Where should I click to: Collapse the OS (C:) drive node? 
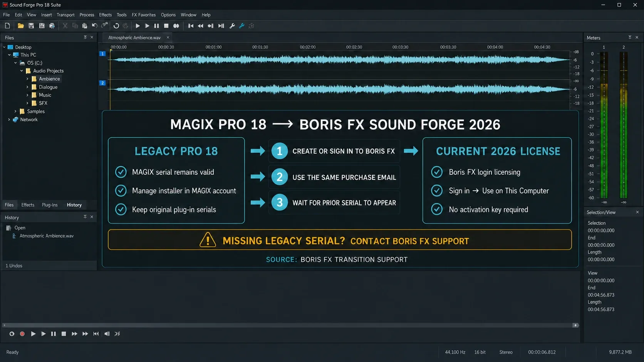tap(15, 63)
